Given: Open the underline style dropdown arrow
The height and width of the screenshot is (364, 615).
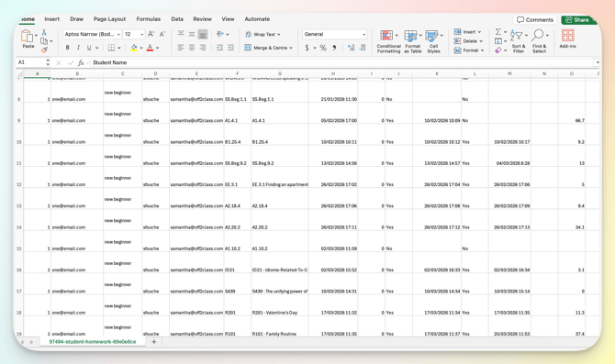Looking at the screenshot, I should click(x=97, y=48).
